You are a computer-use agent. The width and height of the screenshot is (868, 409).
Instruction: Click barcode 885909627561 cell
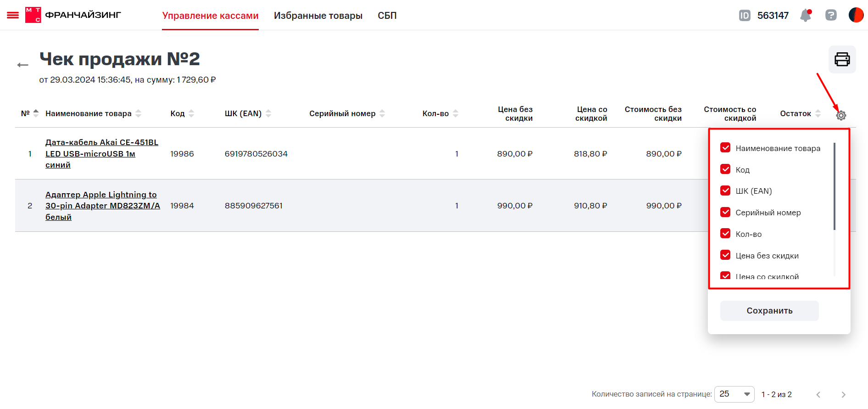coord(254,206)
